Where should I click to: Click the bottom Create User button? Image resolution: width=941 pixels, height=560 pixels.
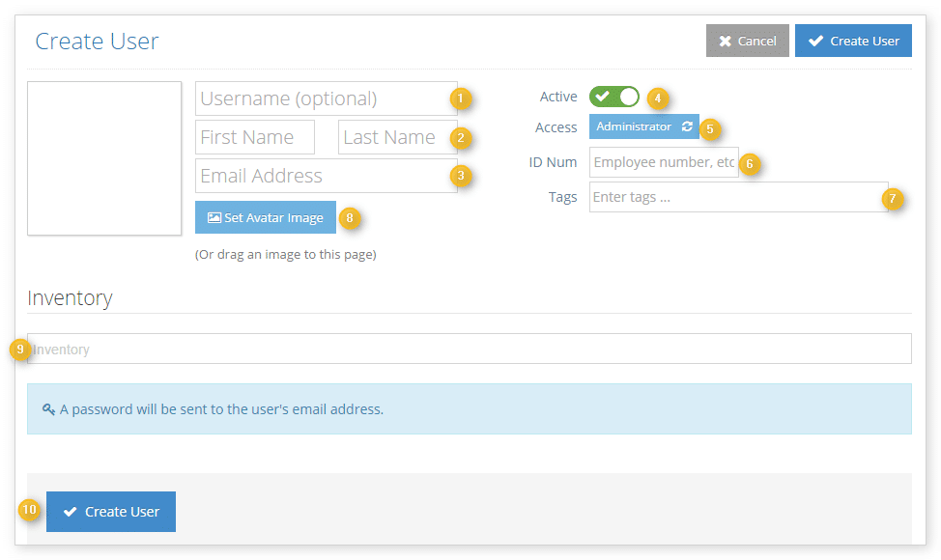tap(111, 512)
